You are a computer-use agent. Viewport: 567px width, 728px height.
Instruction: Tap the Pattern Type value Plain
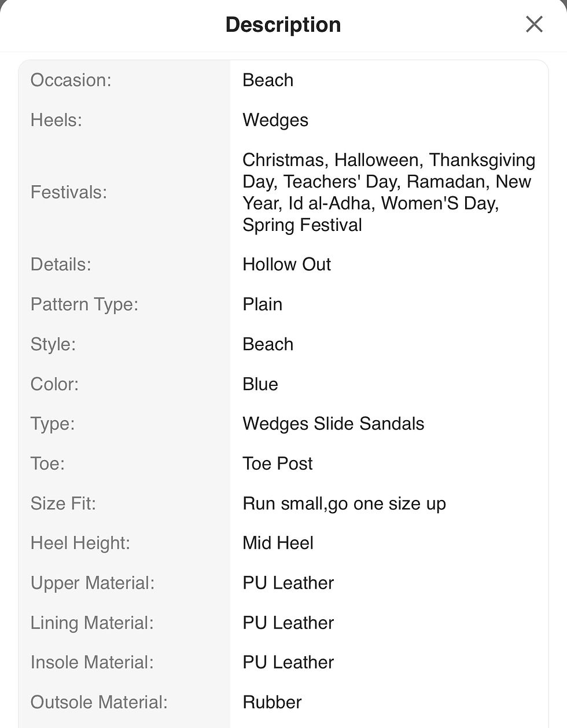coord(262,304)
